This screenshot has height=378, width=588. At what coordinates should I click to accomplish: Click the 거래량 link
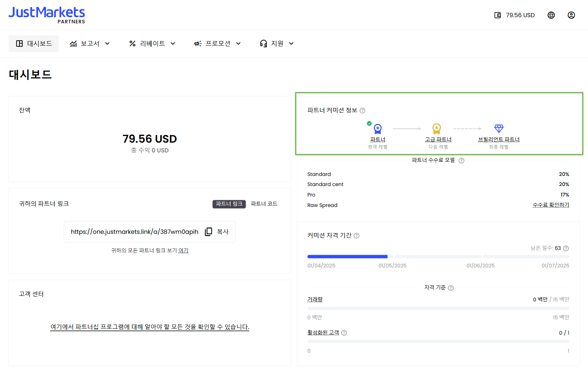click(x=315, y=300)
